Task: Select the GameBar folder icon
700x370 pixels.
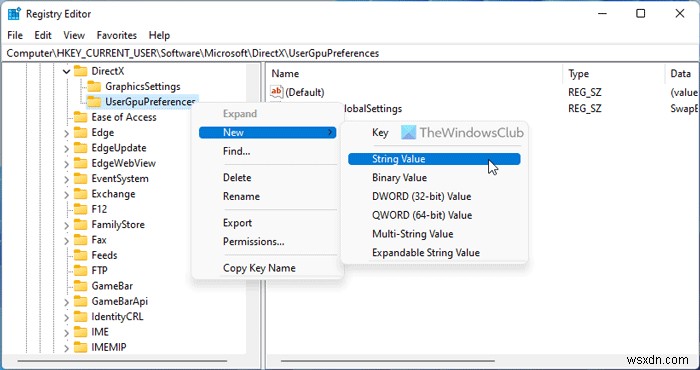Action: [80, 286]
